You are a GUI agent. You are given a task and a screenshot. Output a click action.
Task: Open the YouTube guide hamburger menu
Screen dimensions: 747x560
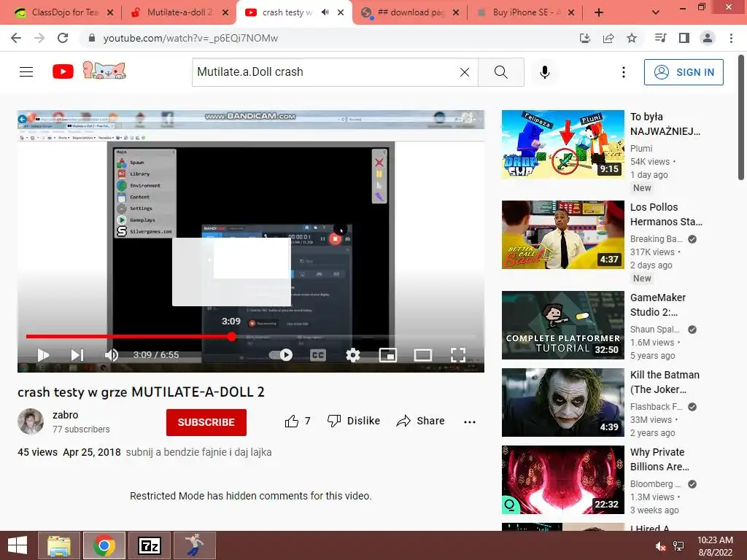point(26,72)
